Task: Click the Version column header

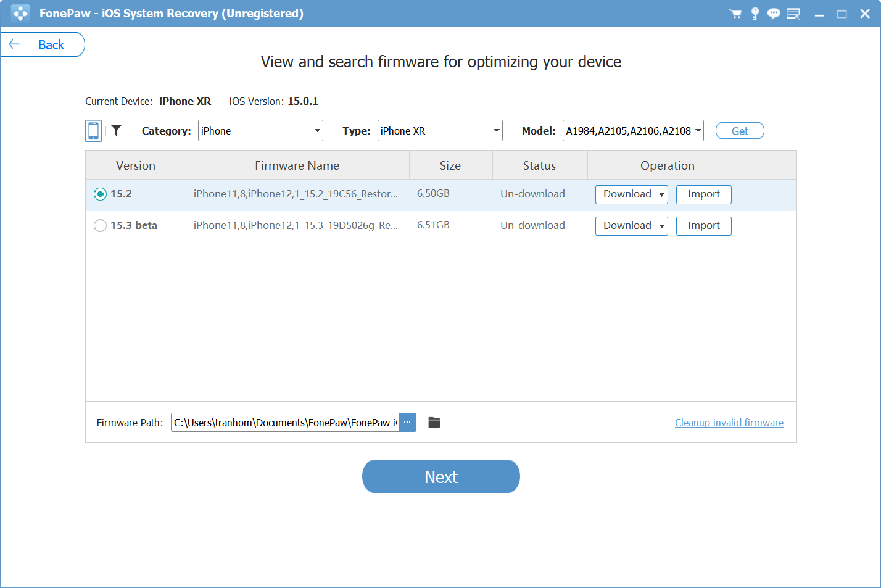Action: click(x=136, y=165)
